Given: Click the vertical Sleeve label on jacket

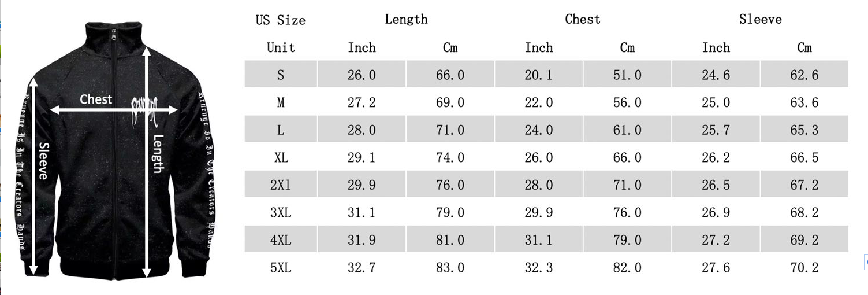Looking at the screenshot, I should pyautogui.click(x=44, y=160).
